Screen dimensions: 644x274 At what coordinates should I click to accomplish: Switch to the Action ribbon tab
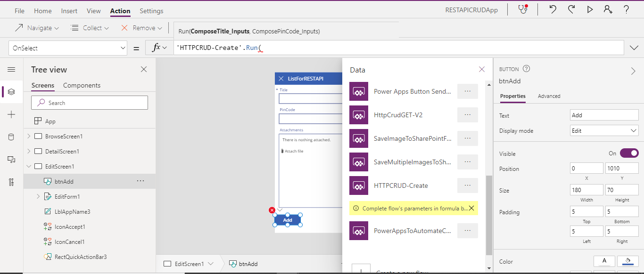(120, 11)
